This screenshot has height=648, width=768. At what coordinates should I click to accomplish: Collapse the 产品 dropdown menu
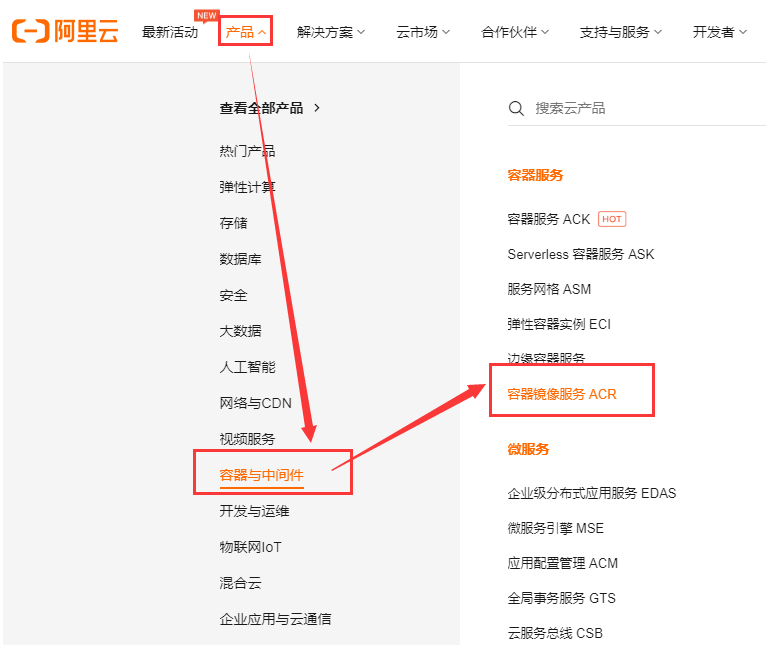pyautogui.click(x=245, y=32)
